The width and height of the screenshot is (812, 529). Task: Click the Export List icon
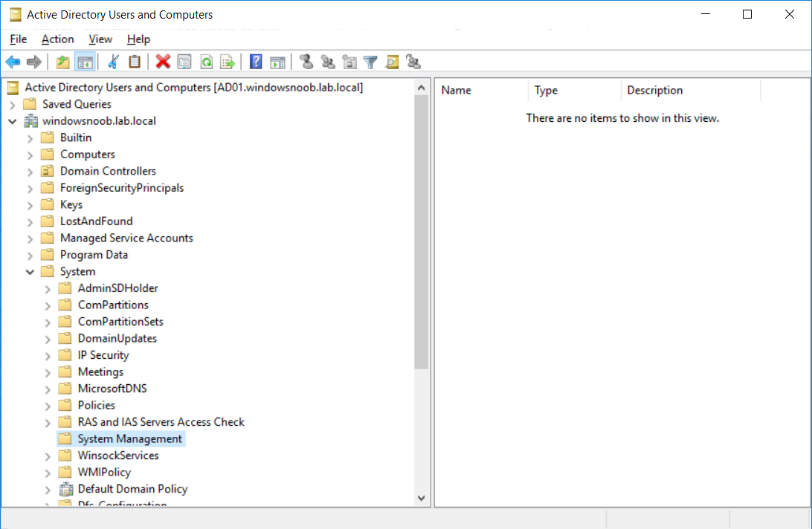[228, 62]
